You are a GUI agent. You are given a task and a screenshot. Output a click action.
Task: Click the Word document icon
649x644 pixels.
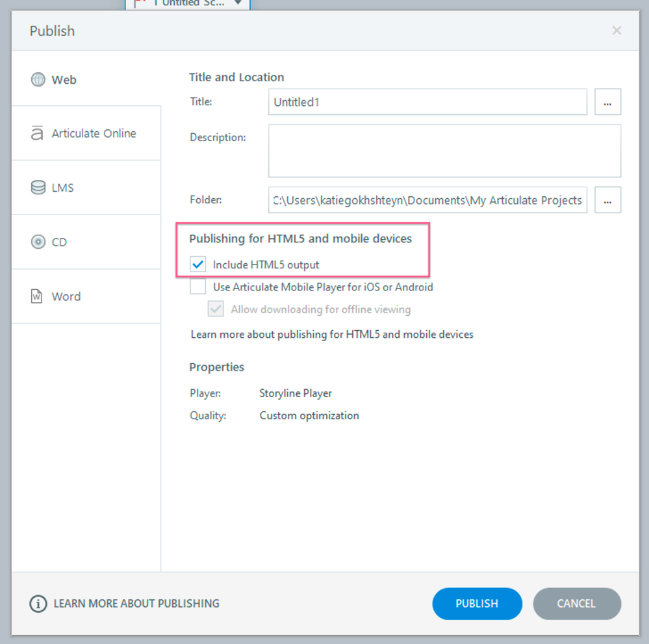pos(36,296)
